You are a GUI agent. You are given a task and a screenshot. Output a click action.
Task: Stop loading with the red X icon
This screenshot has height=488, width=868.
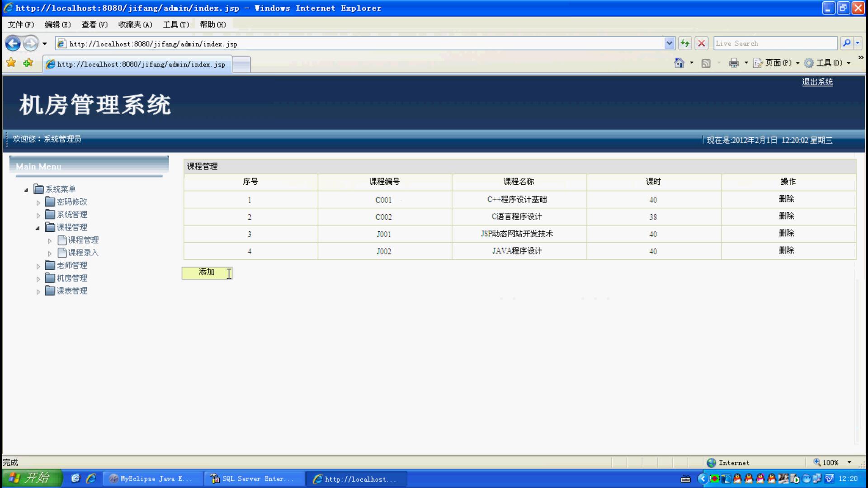tap(701, 43)
